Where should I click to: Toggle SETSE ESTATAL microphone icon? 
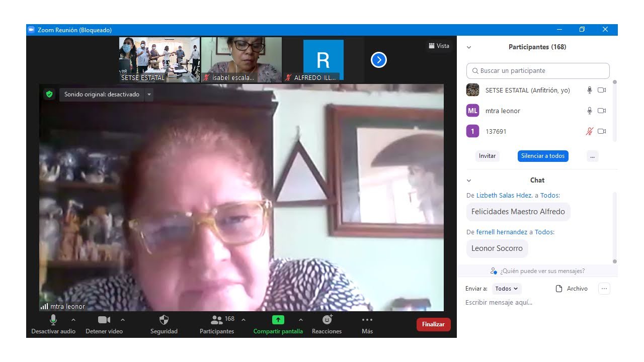pyautogui.click(x=590, y=90)
